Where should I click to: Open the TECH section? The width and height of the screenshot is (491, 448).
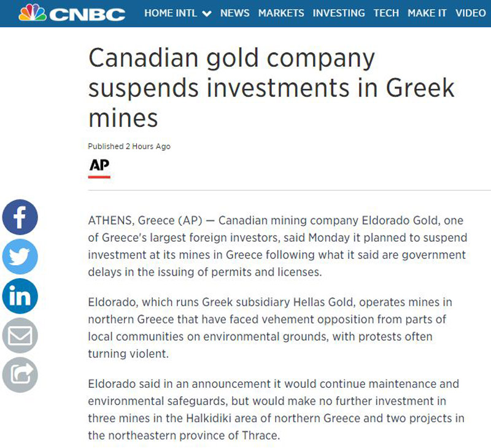click(x=386, y=13)
